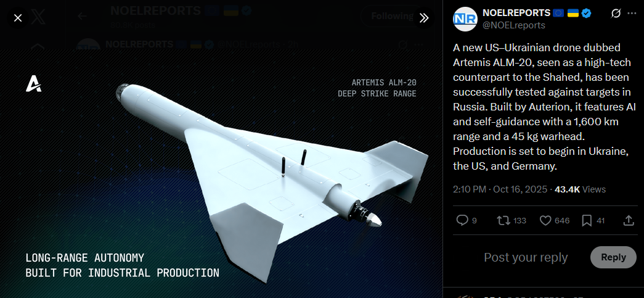Screen dimensions: 644x298
Task: Bookmark the post
Action: 587,221
